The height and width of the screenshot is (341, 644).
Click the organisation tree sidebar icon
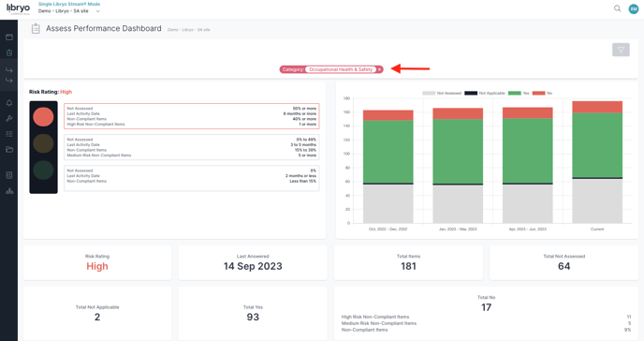point(9,191)
